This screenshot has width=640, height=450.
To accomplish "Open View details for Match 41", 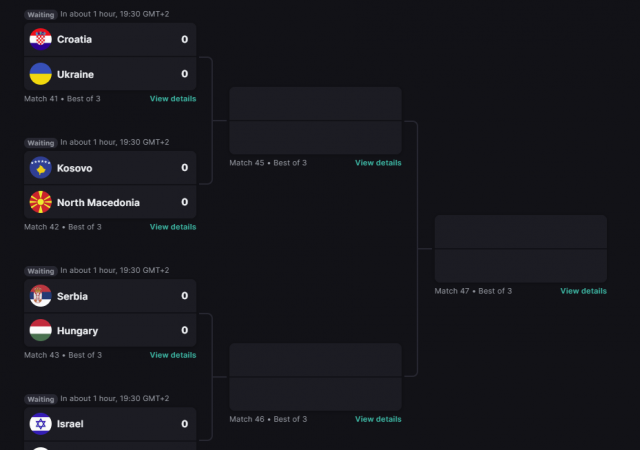I will (173, 99).
